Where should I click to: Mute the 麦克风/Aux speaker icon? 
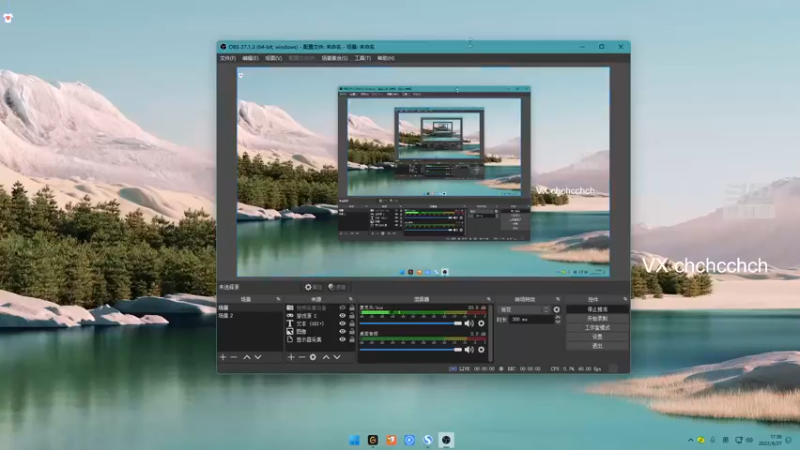[x=469, y=323]
